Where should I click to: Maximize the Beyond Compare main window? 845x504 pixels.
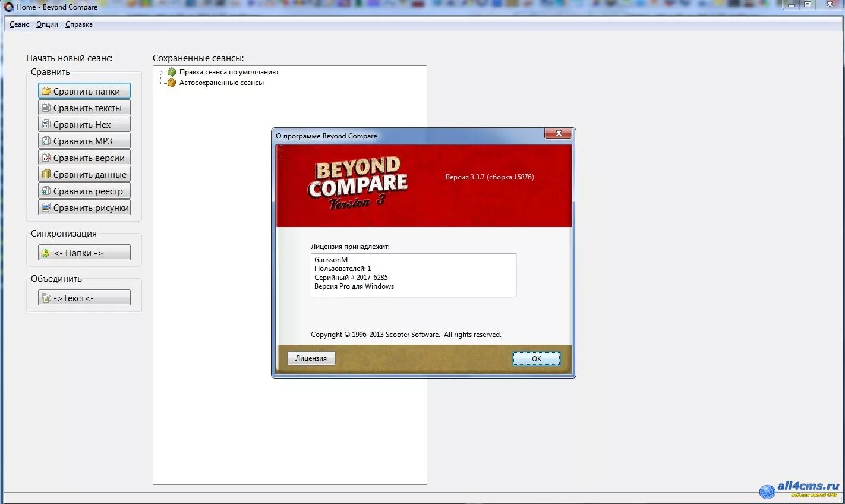808,4
